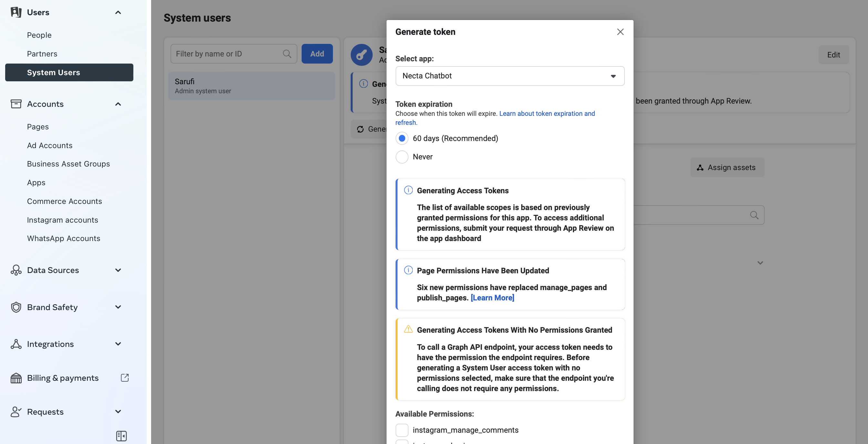Click the Billing and payments icon in sidebar

click(x=16, y=378)
